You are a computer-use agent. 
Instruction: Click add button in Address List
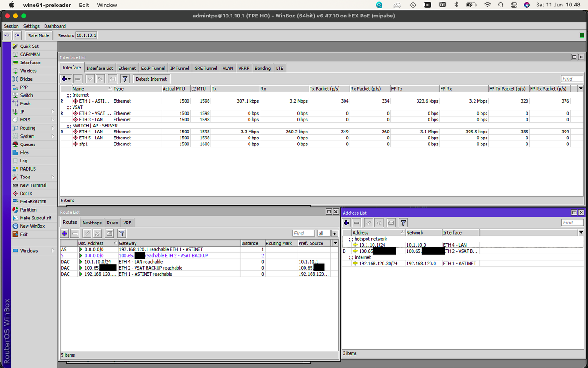tap(346, 223)
